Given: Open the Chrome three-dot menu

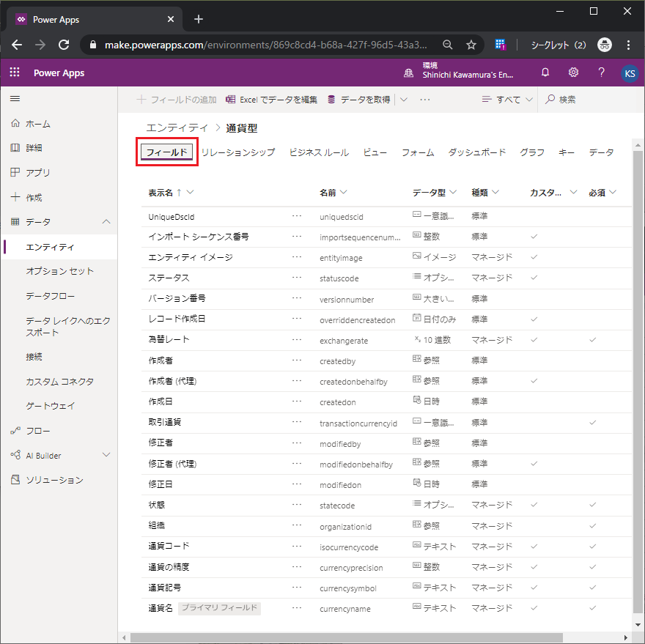Looking at the screenshot, I should click(628, 45).
